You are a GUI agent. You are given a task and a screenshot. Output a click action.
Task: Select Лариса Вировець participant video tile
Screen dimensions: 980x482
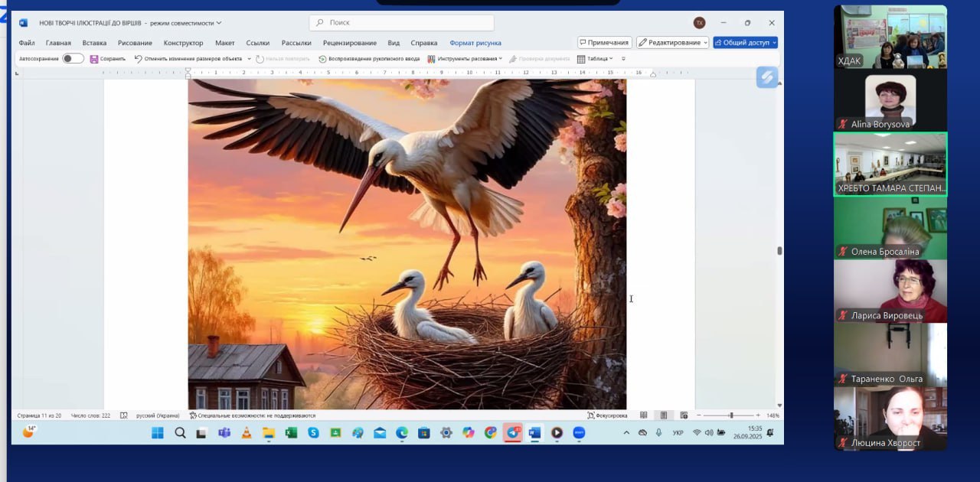click(890, 291)
